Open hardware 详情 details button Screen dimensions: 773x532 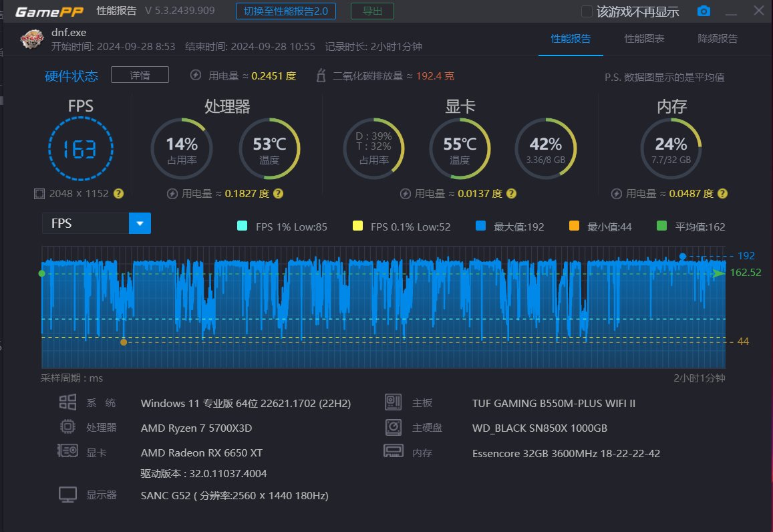tap(140, 75)
